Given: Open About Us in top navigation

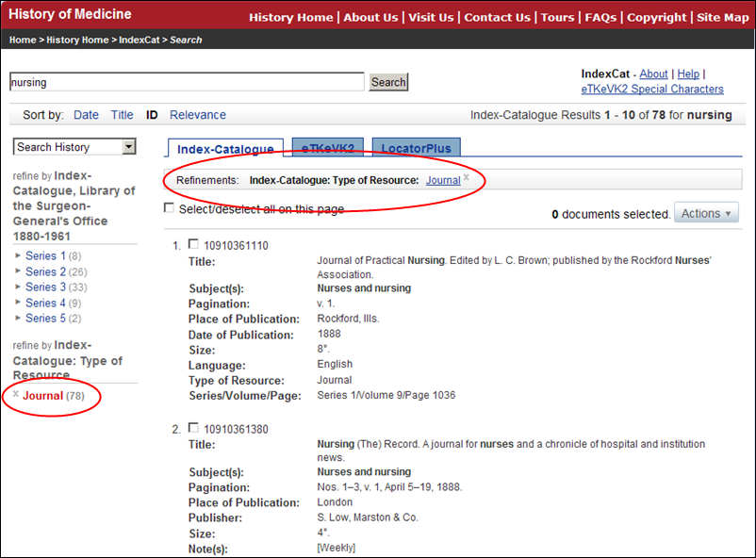Looking at the screenshot, I should click(370, 17).
